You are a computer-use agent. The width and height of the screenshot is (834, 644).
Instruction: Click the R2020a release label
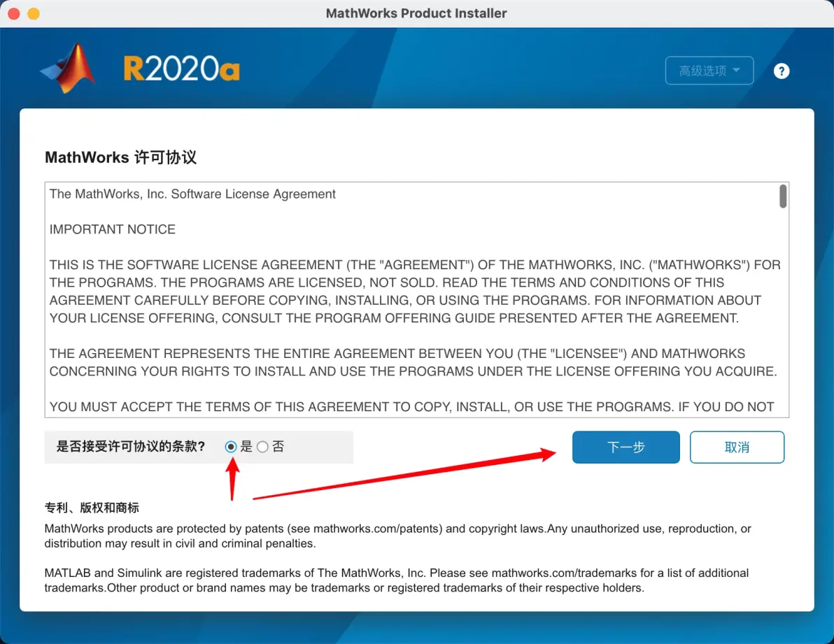(181, 69)
